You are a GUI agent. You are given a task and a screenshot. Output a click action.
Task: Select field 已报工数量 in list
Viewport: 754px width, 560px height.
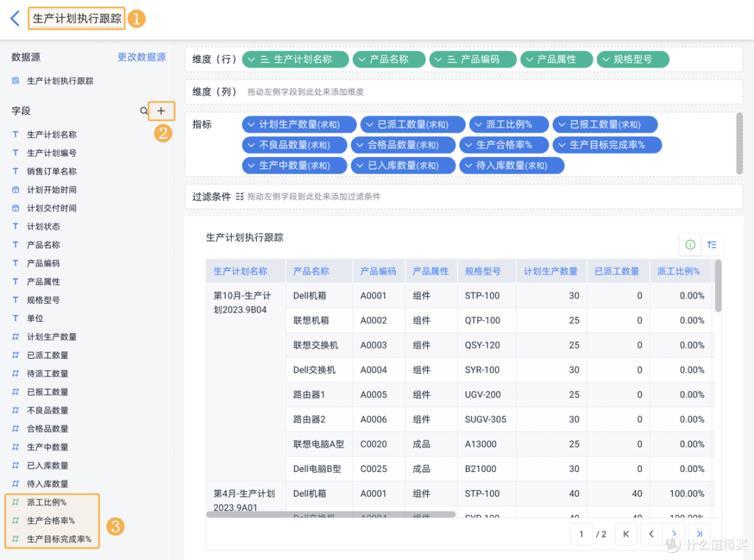pos(47,392)
